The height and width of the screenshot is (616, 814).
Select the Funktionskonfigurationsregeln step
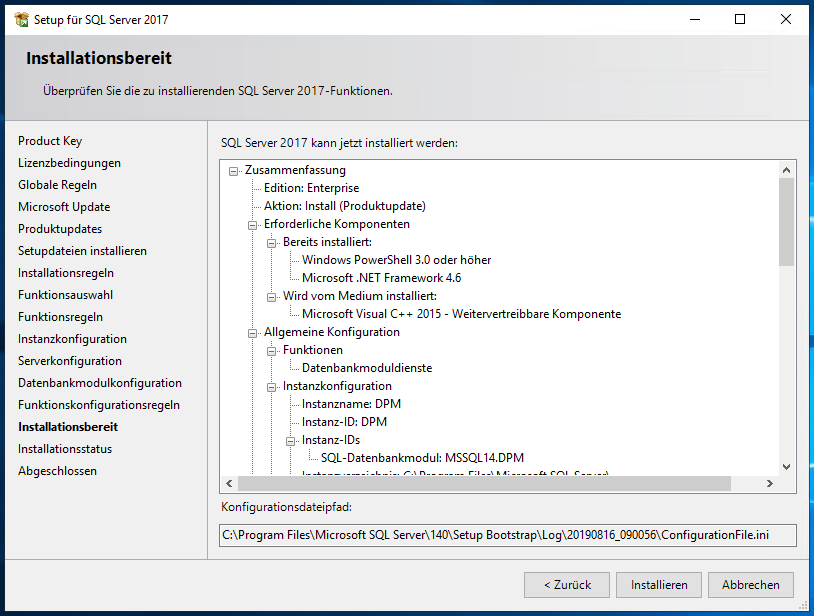(x=99, y=405)
